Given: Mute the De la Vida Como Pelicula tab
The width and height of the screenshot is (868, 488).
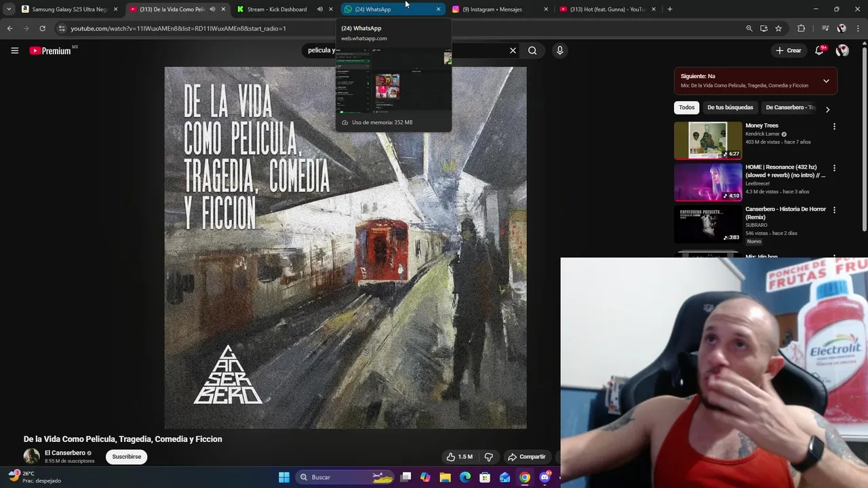Looking at the screenshot, I should [x=212, y=9].
